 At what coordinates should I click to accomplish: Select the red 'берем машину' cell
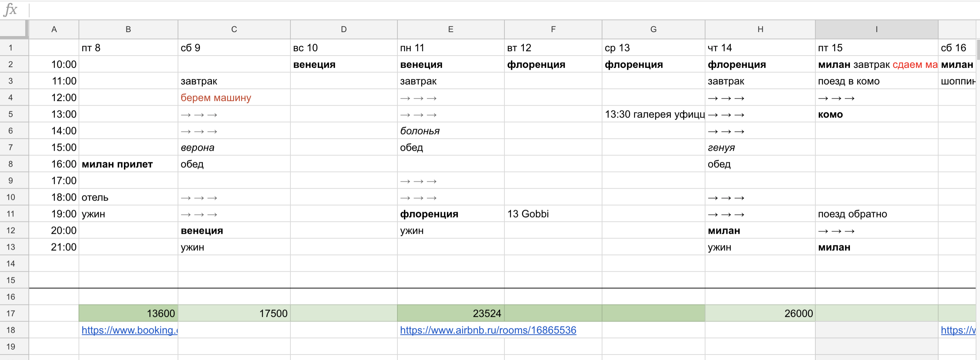coord(216,98)
